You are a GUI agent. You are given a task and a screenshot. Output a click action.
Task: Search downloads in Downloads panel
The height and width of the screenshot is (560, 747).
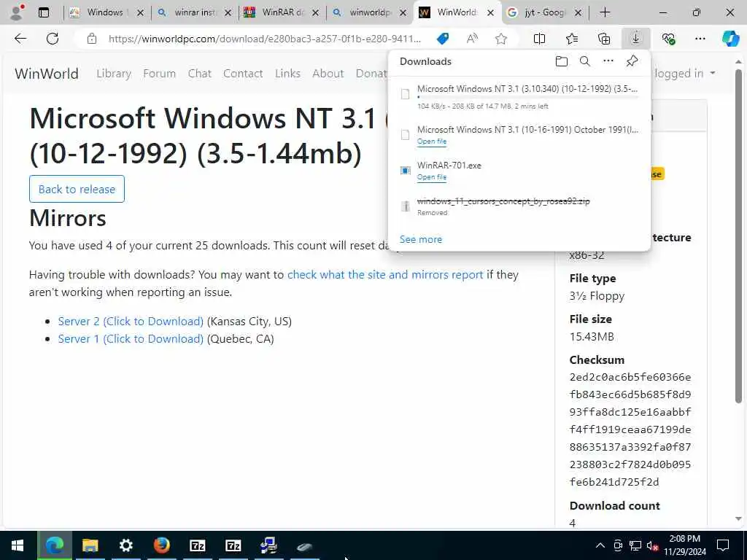[x=585, y=61]
